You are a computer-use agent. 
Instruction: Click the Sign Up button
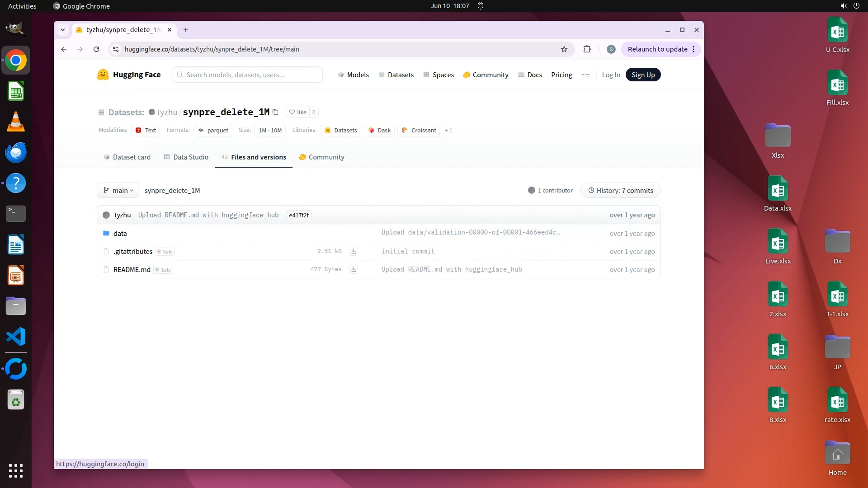643,75
